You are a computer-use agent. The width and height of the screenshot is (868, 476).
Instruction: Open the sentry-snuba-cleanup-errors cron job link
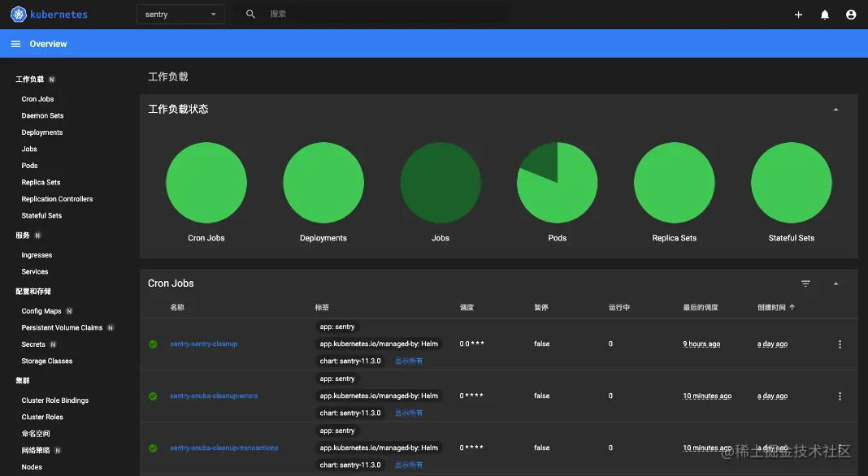tap(214, 396)
